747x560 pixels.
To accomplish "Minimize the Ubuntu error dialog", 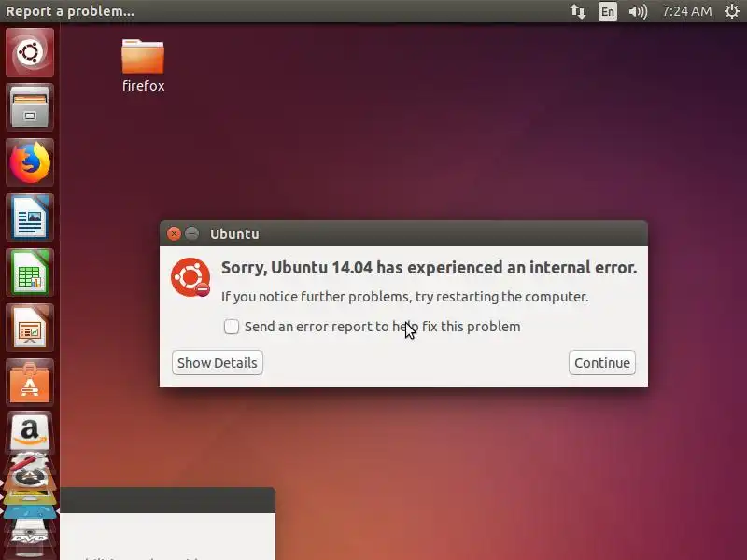I will [191, 234].
